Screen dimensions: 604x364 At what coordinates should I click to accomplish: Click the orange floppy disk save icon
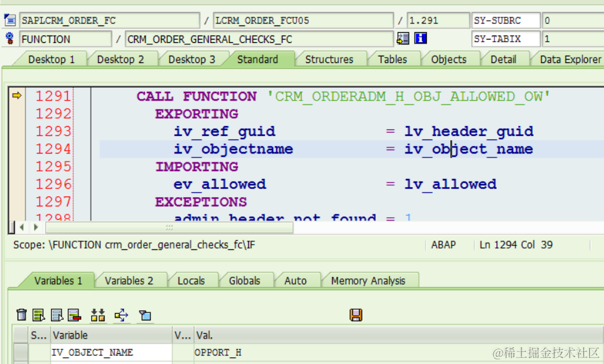tap(356, 315)
